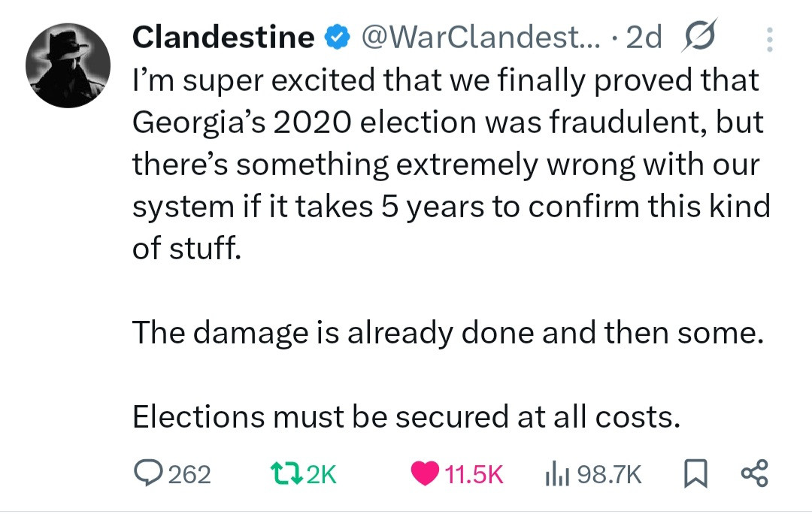812x517 pixels.
Task: Click the line "Elections must be secured"
Action: coord(406,416)
